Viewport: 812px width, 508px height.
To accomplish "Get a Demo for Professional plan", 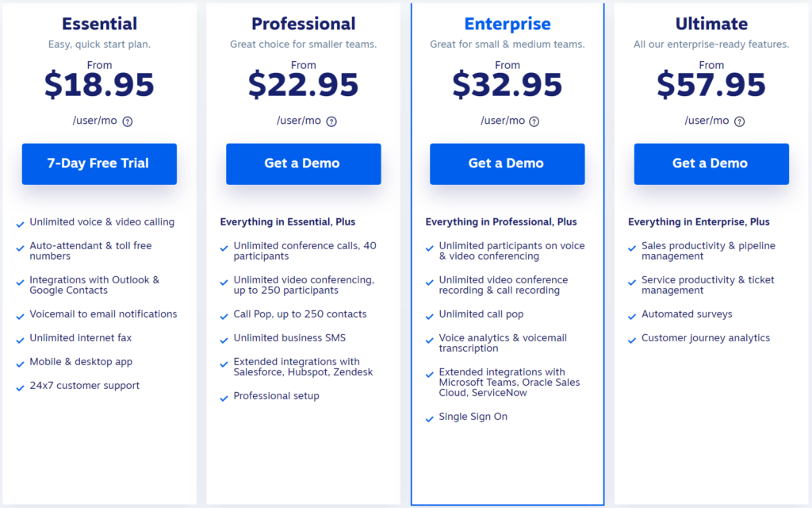I will point(304,164).
